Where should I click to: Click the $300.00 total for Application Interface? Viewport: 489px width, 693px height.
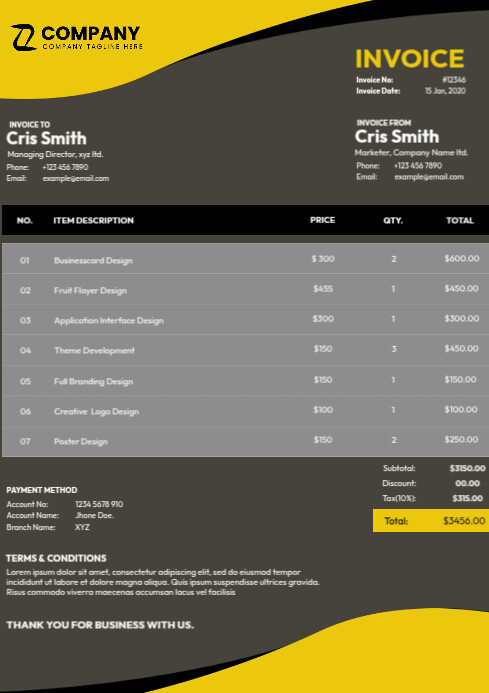coord(462,319)
